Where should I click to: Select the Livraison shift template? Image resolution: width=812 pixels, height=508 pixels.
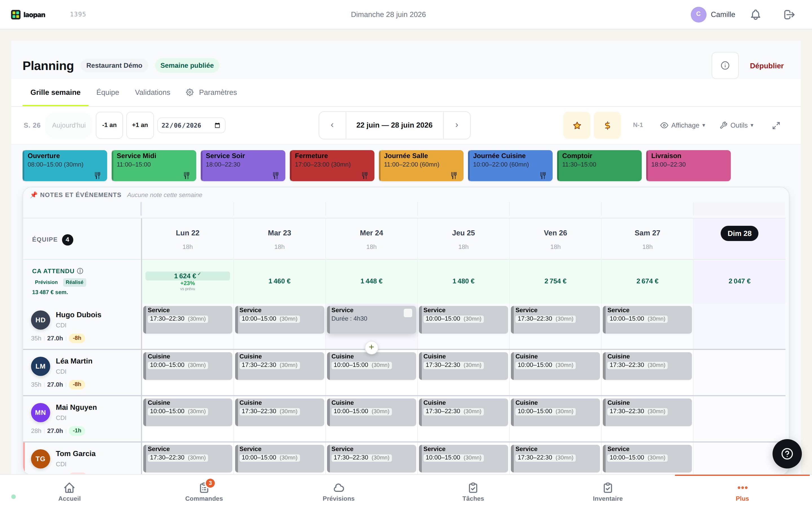(x=689, y=166)
